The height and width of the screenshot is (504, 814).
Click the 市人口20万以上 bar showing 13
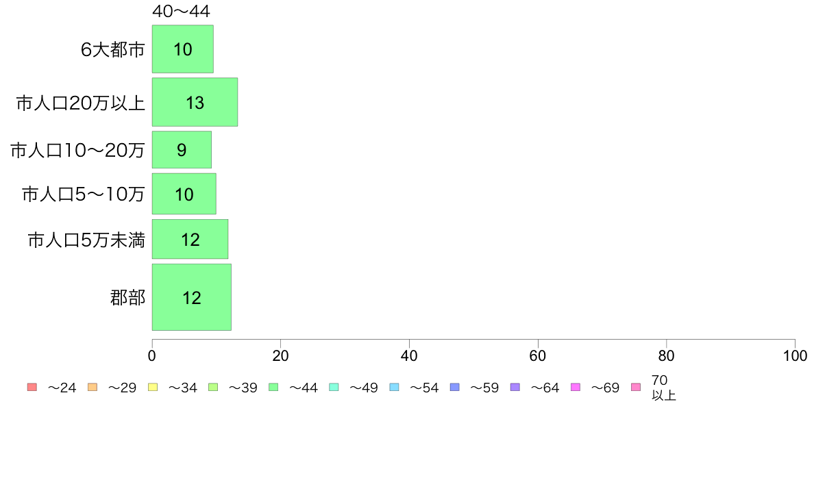(195, 102)
